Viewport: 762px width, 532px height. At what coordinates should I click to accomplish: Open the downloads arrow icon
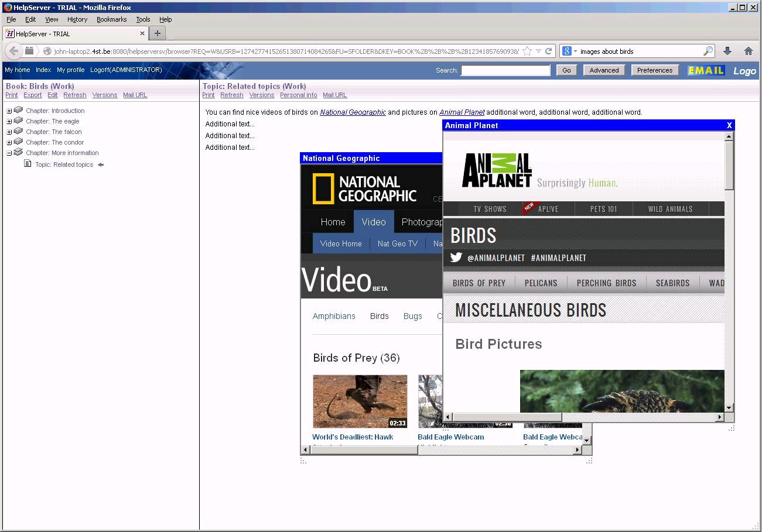click(x=727, y=51)
